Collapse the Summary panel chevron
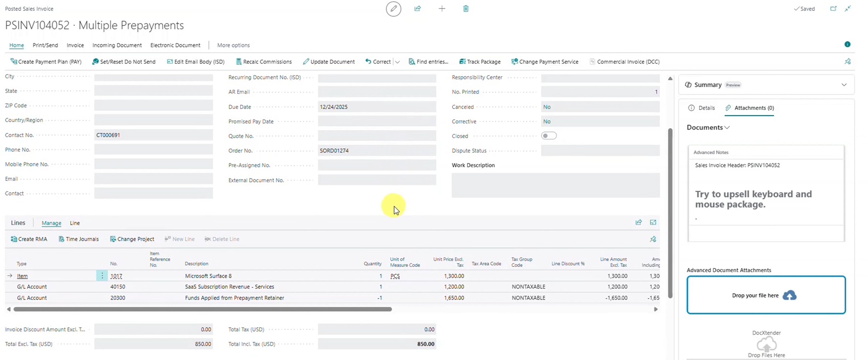The height and width of the screenshot is (360, 868). pyautogui.click(x=844, y=85)
